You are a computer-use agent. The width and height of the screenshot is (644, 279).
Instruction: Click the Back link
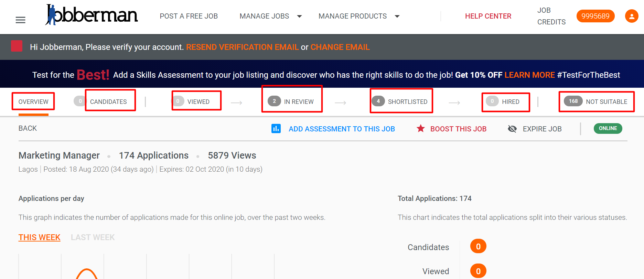tap(28, 128)
